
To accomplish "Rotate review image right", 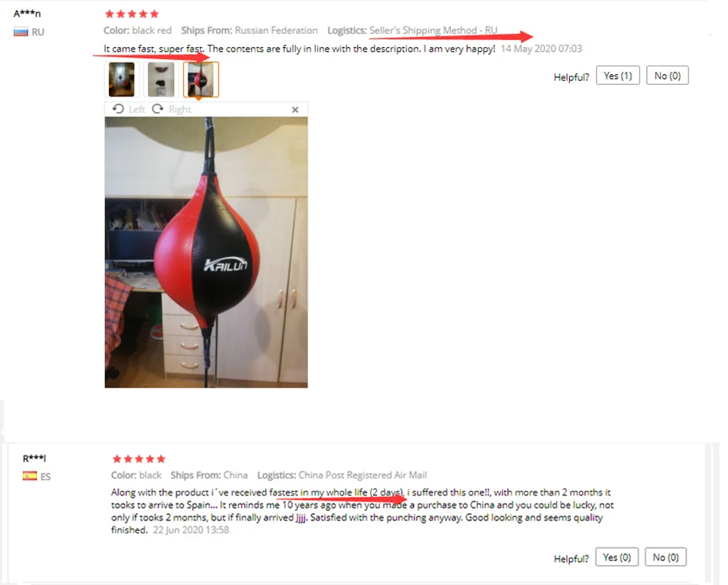I will pyautogui.click(x=171, y=109).
